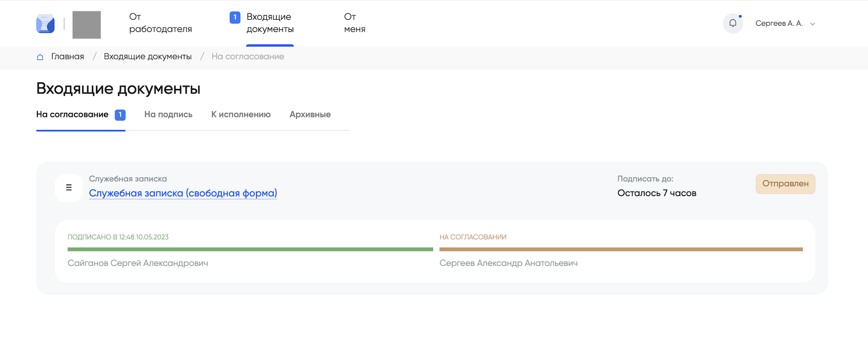Screen dimensions: 868x338
Task: Click the Отправлен status badge
Action: (x=785, y=184)
